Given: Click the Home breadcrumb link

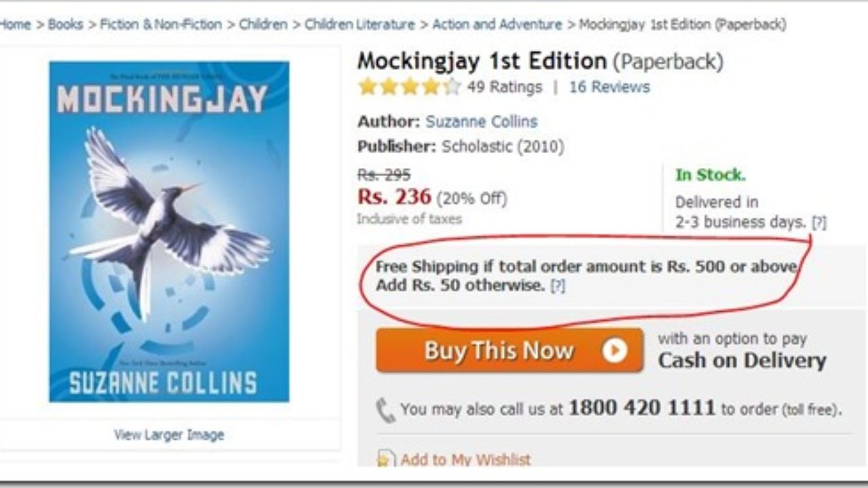Looking at the screenshot, I should tap(15, 24).
